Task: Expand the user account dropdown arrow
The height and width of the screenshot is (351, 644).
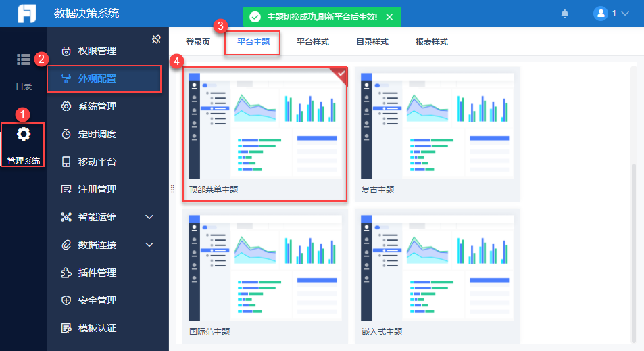Action: (x=625, y=14)
